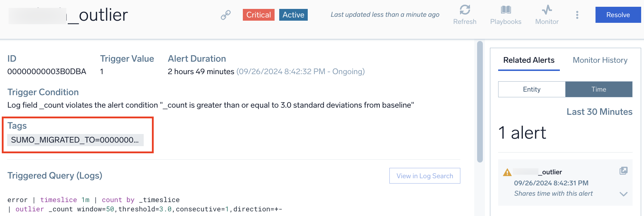Collapse the alert card chevron
The height and width of the screenshot is (216, 644).
click(623, 194)
